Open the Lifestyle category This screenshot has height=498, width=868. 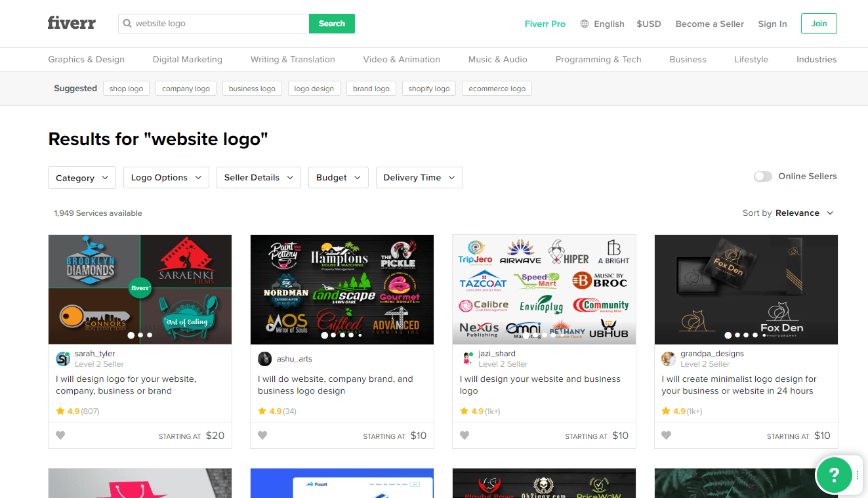[751, 59]
